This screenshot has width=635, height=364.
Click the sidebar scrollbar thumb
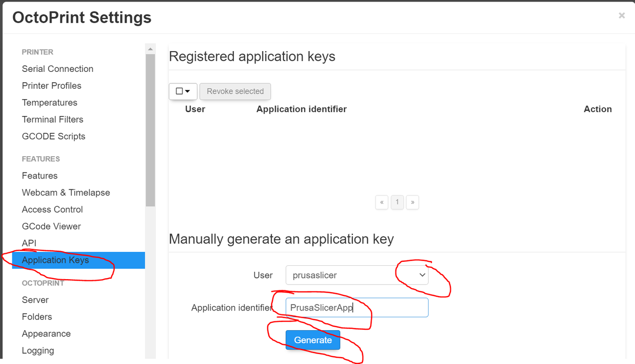click(x=150, y=130)
